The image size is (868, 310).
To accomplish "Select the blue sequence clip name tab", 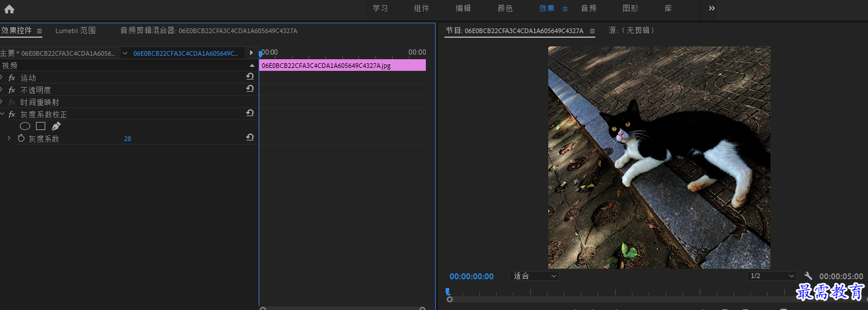I will point(186,53).
